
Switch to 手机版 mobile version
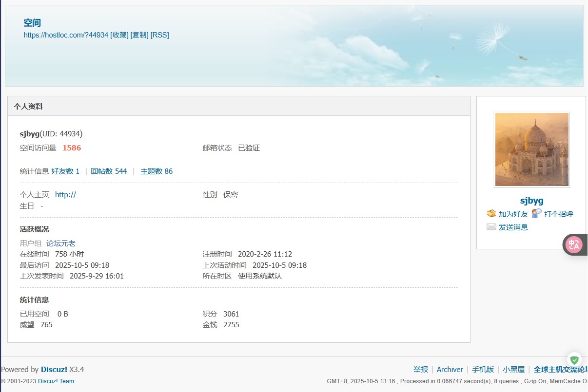pyautogui.click(x=483, y=370)
